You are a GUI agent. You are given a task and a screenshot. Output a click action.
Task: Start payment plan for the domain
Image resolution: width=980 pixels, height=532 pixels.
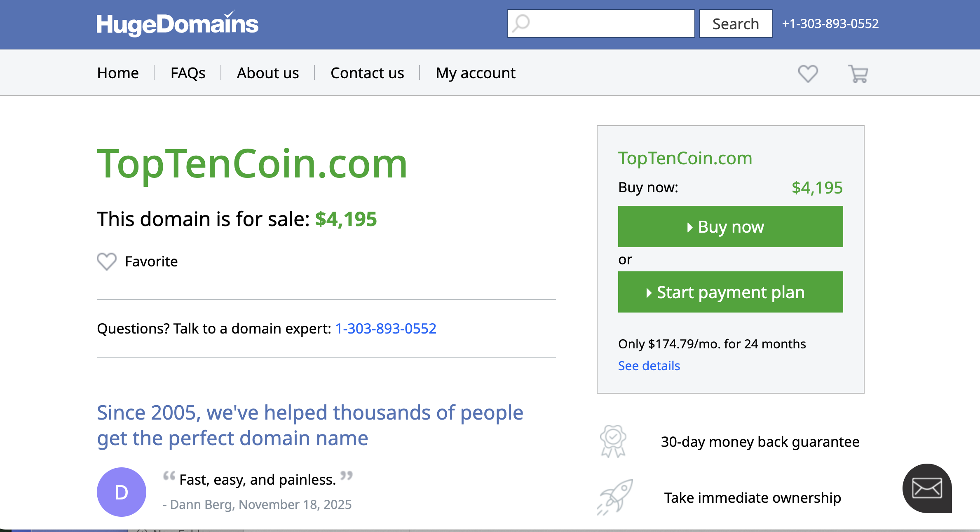pos(730,292)
